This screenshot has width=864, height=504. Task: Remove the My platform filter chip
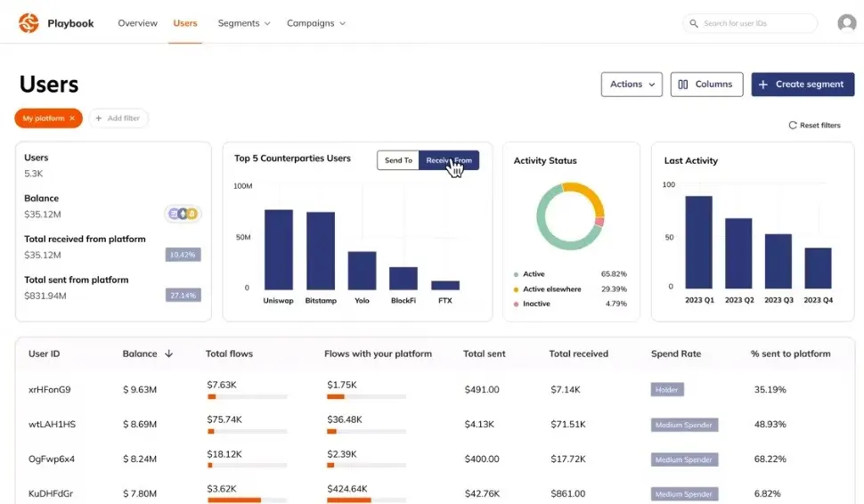click(72, 118)
